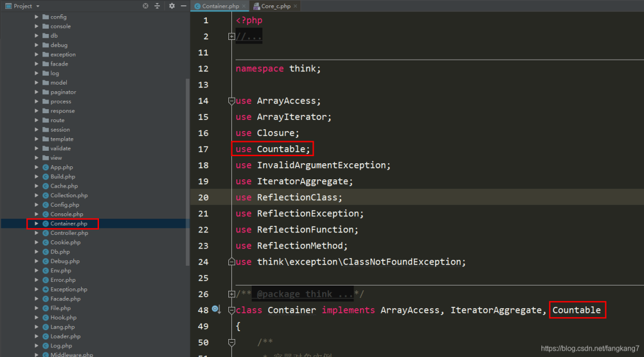
Task: Expand the template folder node
Action: tap(36, 139)
